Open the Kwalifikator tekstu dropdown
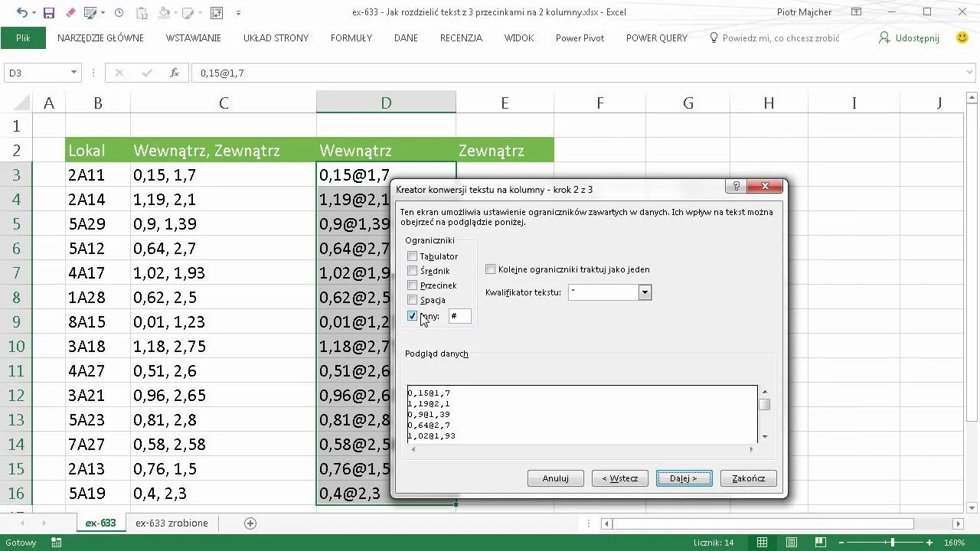This screenshot has width=980, height=551. (645, 292)
